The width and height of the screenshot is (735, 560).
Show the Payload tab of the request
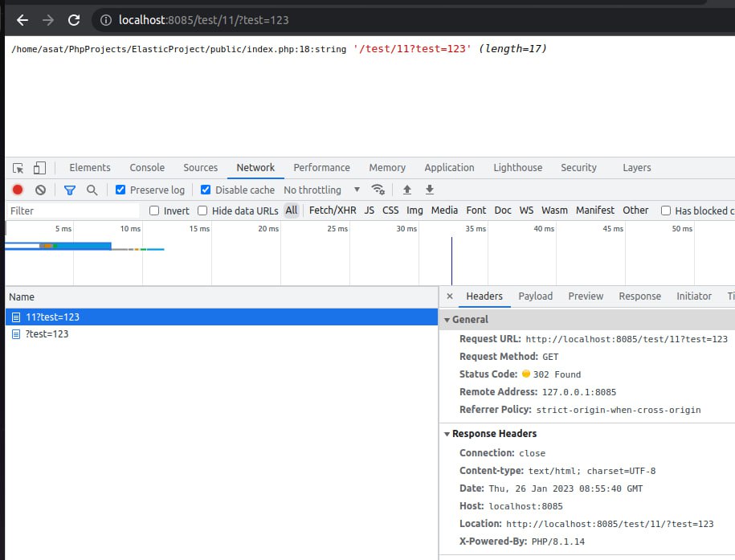[x=535, y=296]
